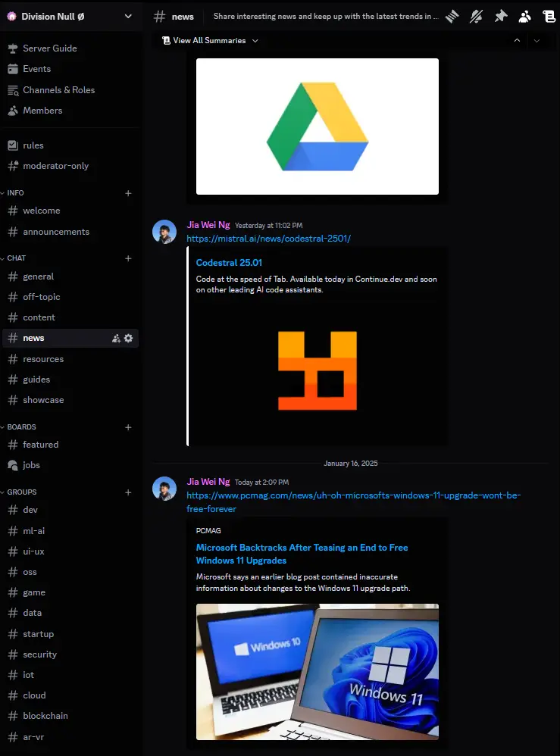Viewport: 560px width, 756px height.
Task: Open Windows 10 and 11 laptops image
Action: (318, 672)
